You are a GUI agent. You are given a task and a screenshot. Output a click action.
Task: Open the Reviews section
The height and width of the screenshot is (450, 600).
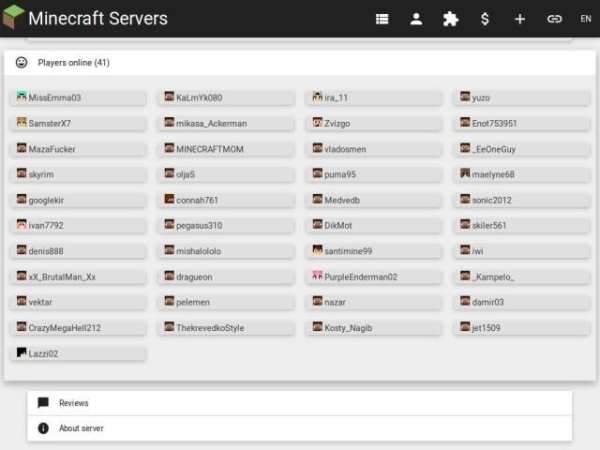300,403
